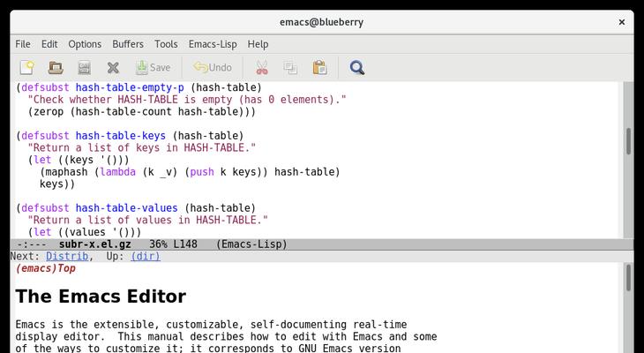
Task: Follow the (dir) Up link
Action: pos(146,256)
